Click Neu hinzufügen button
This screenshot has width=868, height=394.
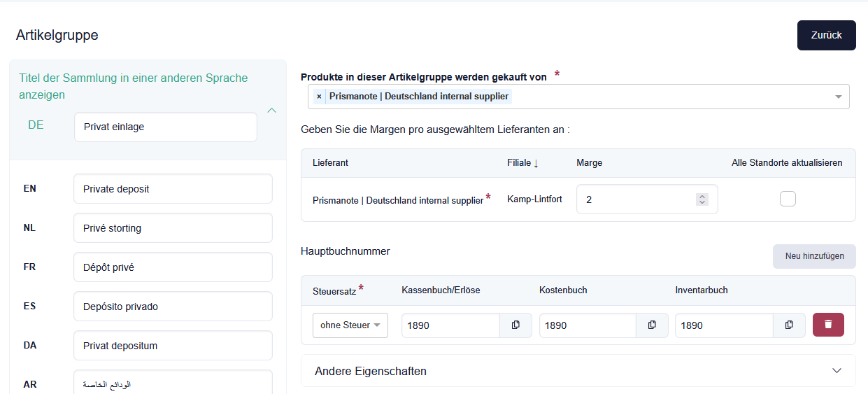pyautogui.click(x=813, y=256)
